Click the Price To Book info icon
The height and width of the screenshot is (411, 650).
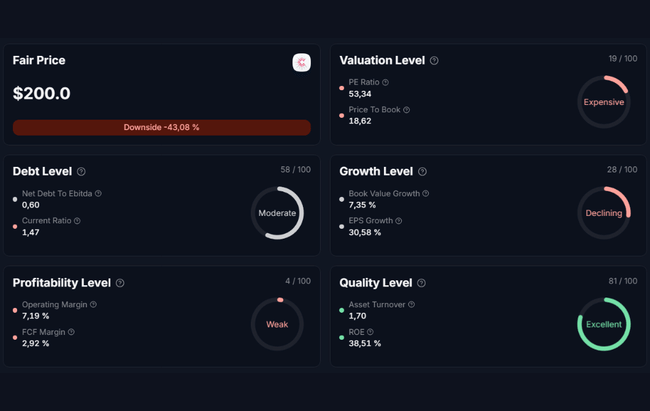click(406, 109)
